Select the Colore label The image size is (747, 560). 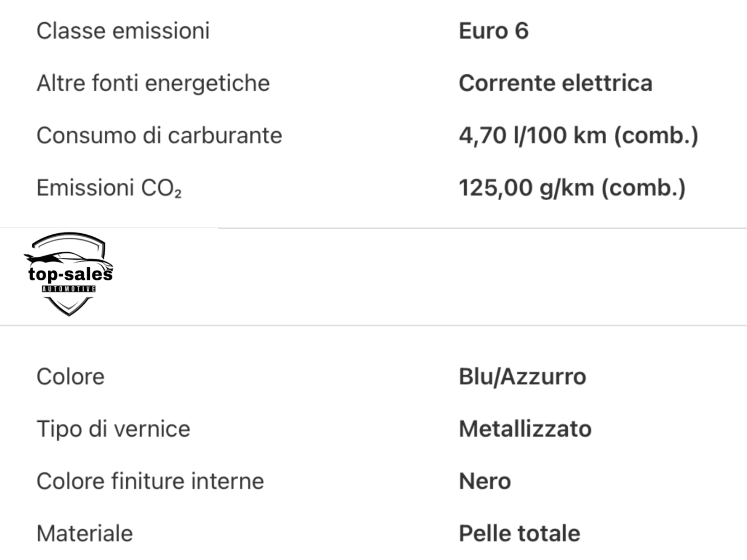[70, 377]
